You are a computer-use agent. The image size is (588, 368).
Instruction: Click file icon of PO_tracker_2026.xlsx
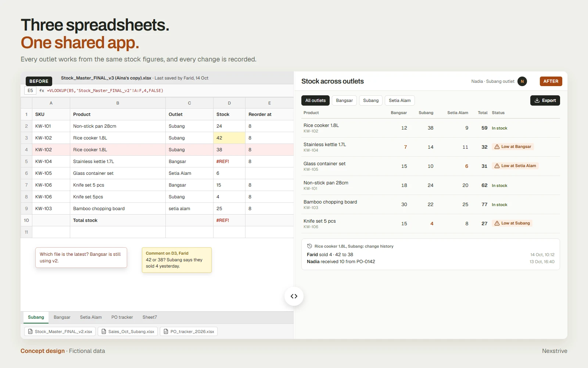coord(166,332)
